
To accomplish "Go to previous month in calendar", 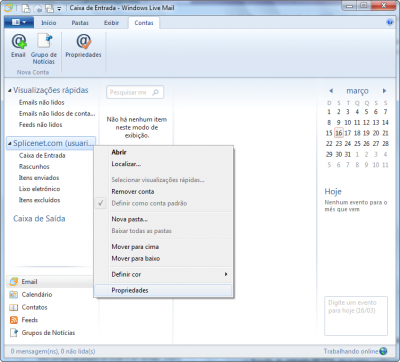I will 331,91.
